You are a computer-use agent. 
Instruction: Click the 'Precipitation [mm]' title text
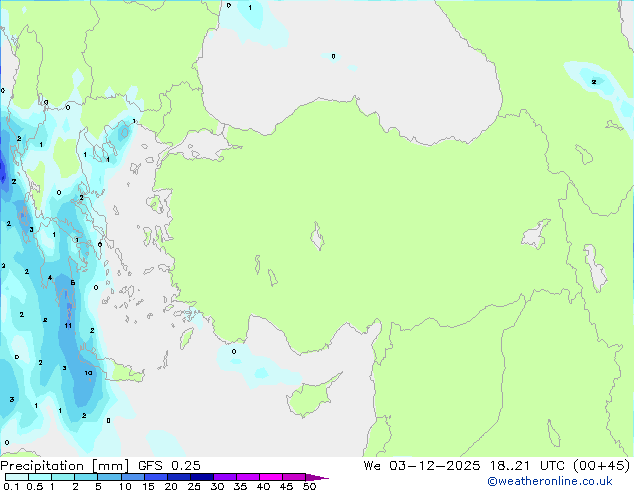click(x=64, y=466)
